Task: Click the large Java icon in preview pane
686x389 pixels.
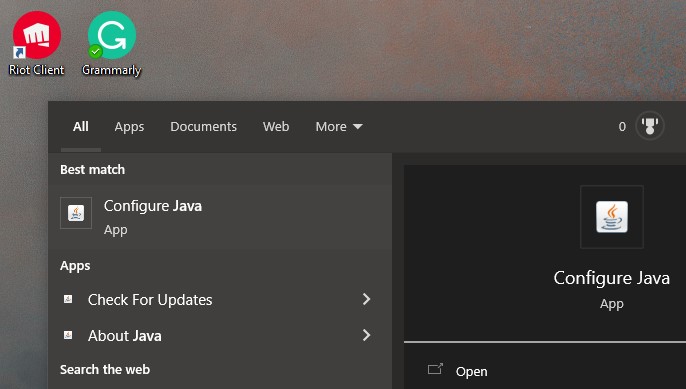Action: point(612,217)
